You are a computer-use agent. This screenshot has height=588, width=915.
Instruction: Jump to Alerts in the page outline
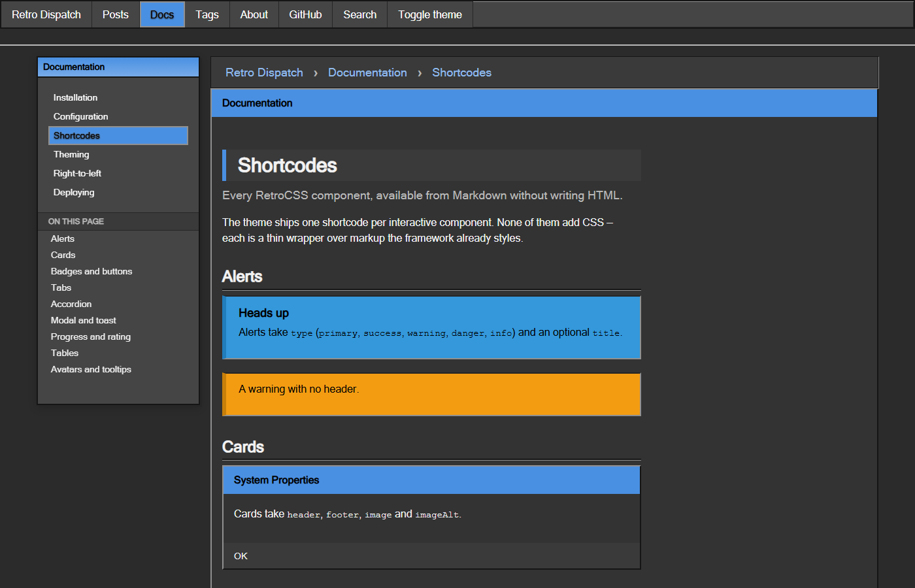[x=63, y=238]
